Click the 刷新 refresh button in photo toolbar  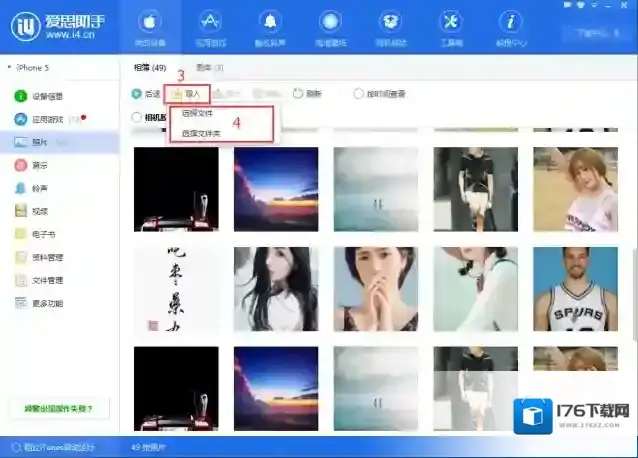[308, 94]
